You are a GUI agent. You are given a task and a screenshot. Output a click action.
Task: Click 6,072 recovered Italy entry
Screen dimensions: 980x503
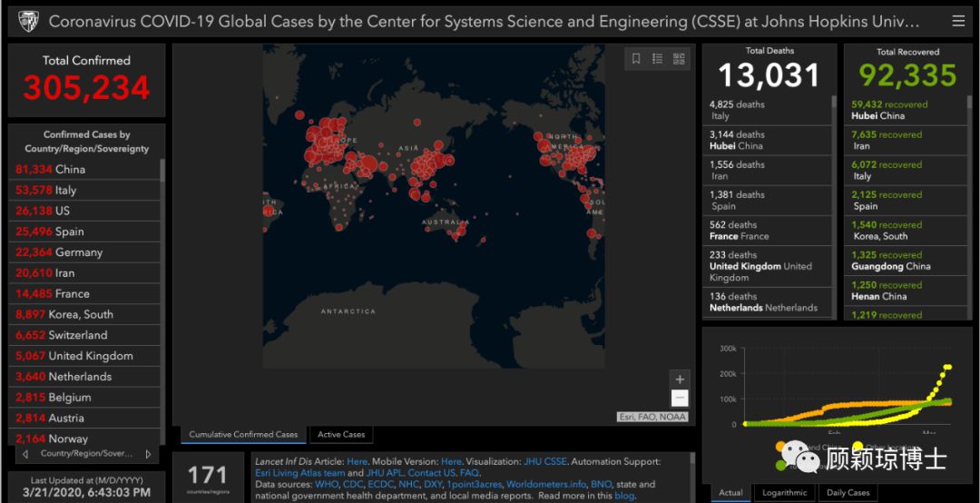(905, 170)
